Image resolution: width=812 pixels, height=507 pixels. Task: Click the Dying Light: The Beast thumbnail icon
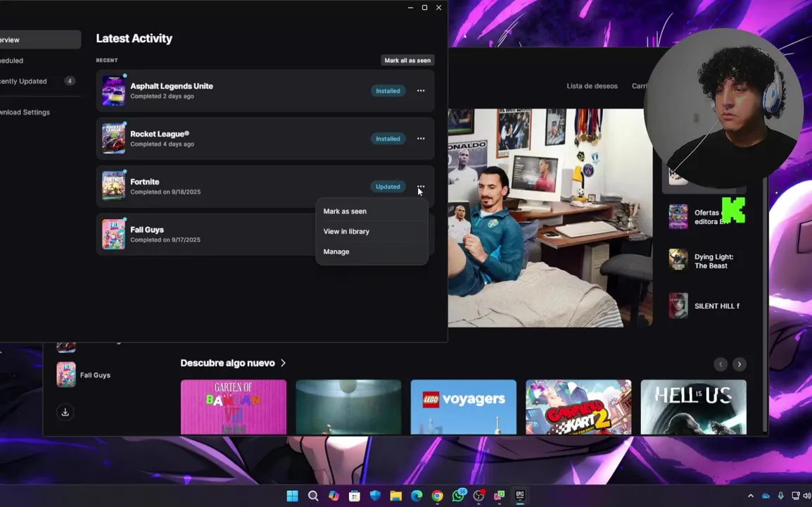tap(678, 261)
